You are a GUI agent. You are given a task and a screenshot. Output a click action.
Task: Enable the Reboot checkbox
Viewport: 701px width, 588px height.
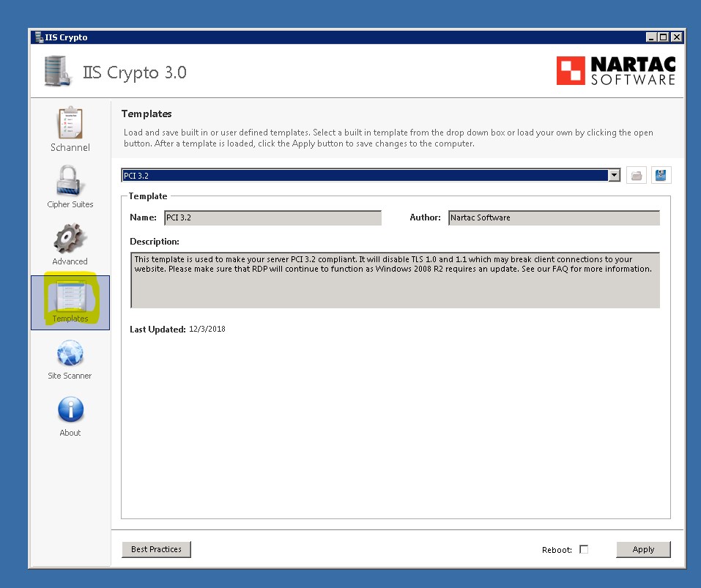coord(584,549)
